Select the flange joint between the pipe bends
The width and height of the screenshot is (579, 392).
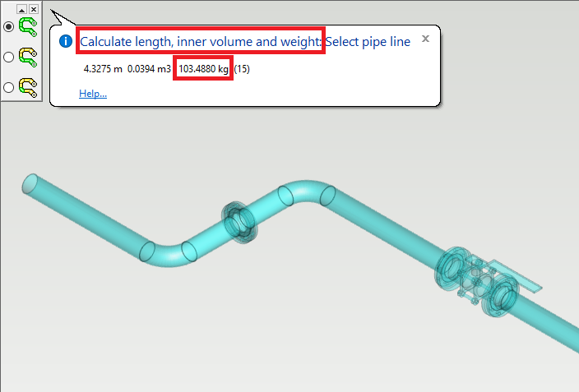point(239,223)
